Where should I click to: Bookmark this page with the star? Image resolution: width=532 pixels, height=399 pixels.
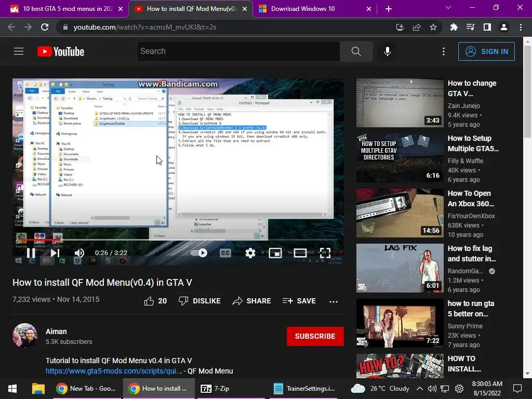click(x=433, y=27)
